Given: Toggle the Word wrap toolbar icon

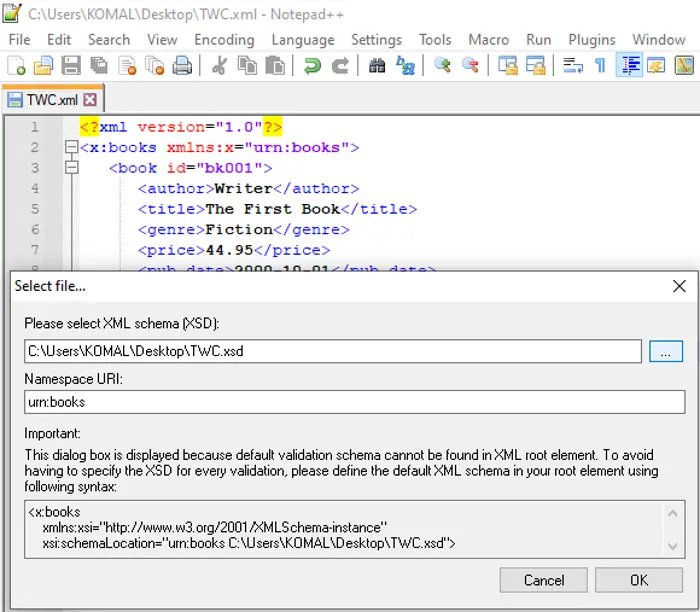Looking at the screenshot, I should click(x=573, y=66).
